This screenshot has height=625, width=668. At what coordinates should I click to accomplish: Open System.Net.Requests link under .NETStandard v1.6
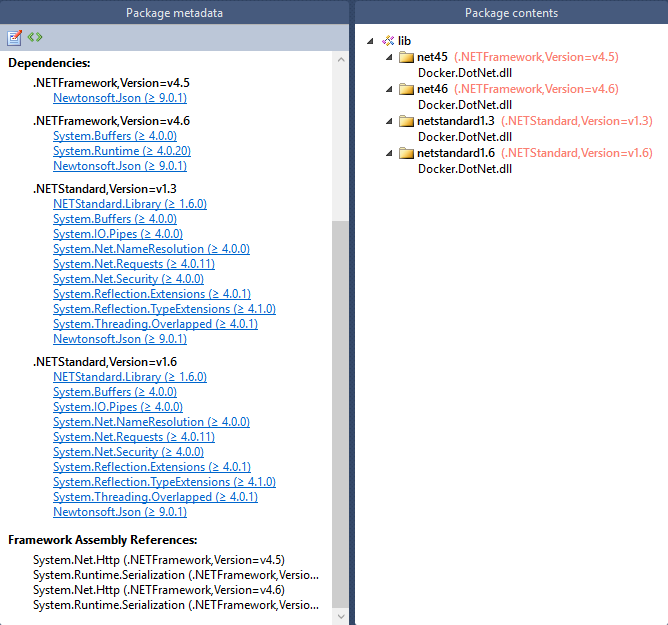(134, 437)
